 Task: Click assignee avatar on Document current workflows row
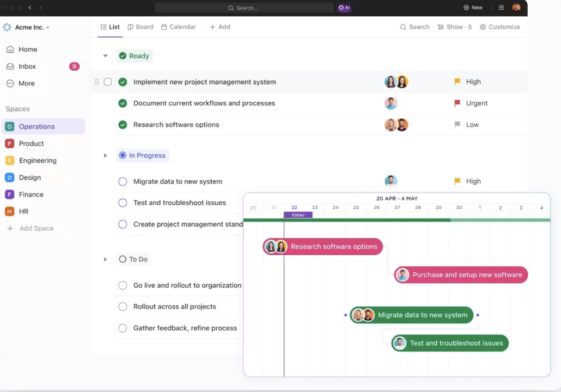tap(391, 103)
